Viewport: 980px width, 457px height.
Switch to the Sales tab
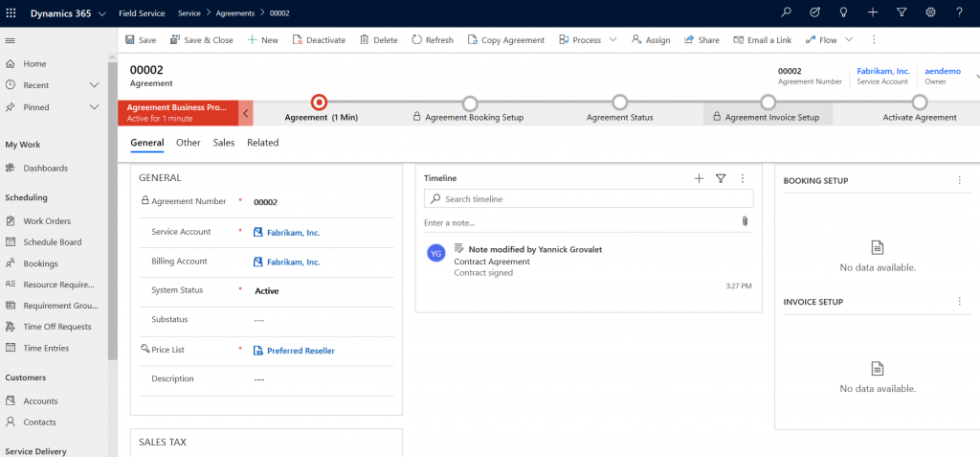pos(224,143)
